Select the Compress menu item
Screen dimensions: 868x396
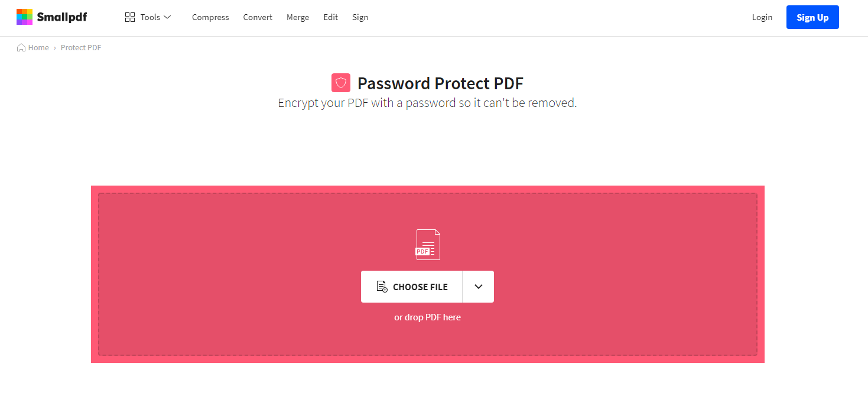pos(210,17)
